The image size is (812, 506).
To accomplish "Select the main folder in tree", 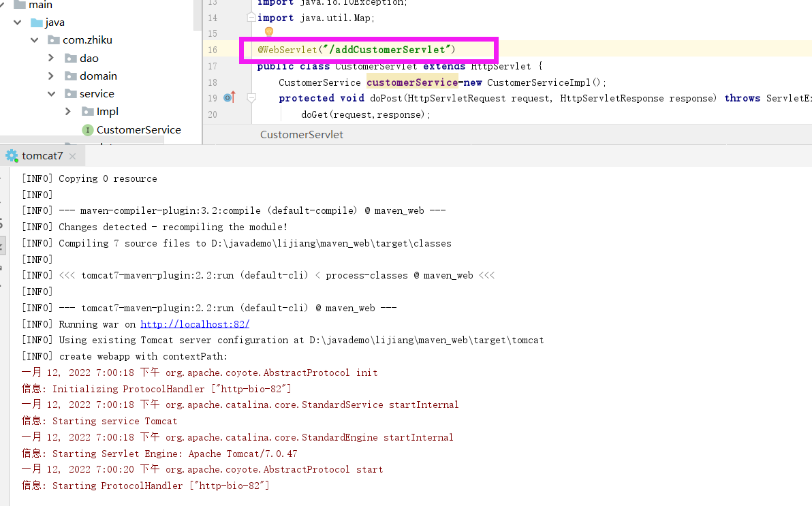I will click(40, 5).
